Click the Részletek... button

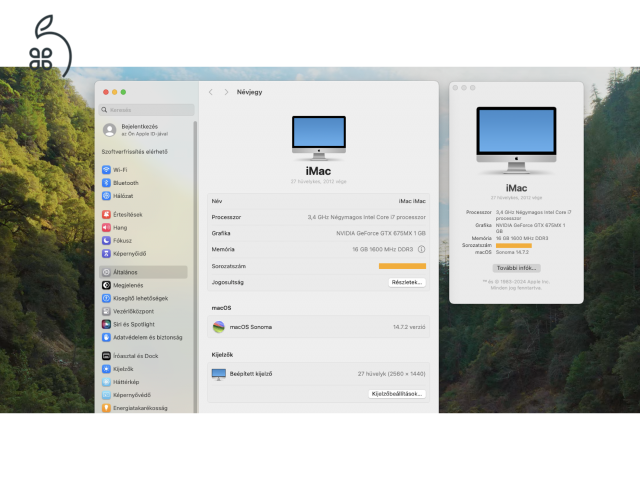(407, 282)
